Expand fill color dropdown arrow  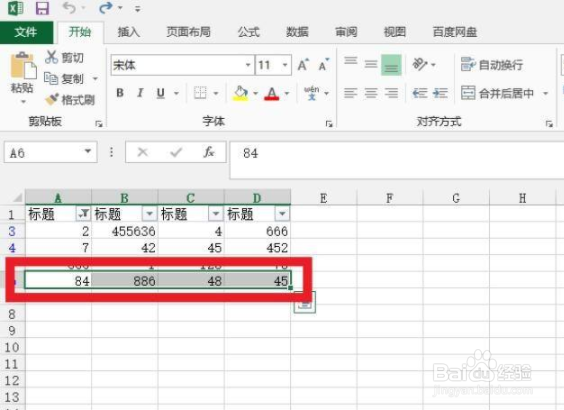click(x=255, y=94)
